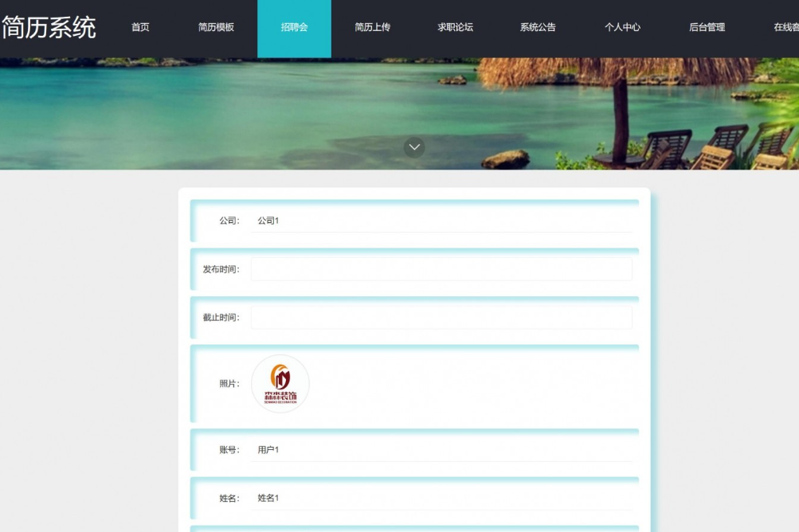
Task: Go to the 首页 home page
Action: (140, 27)
